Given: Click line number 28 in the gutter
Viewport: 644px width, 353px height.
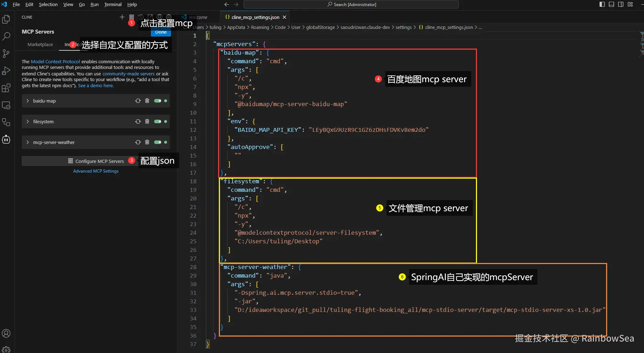Looking at the screenshot, I should point(193,267).
